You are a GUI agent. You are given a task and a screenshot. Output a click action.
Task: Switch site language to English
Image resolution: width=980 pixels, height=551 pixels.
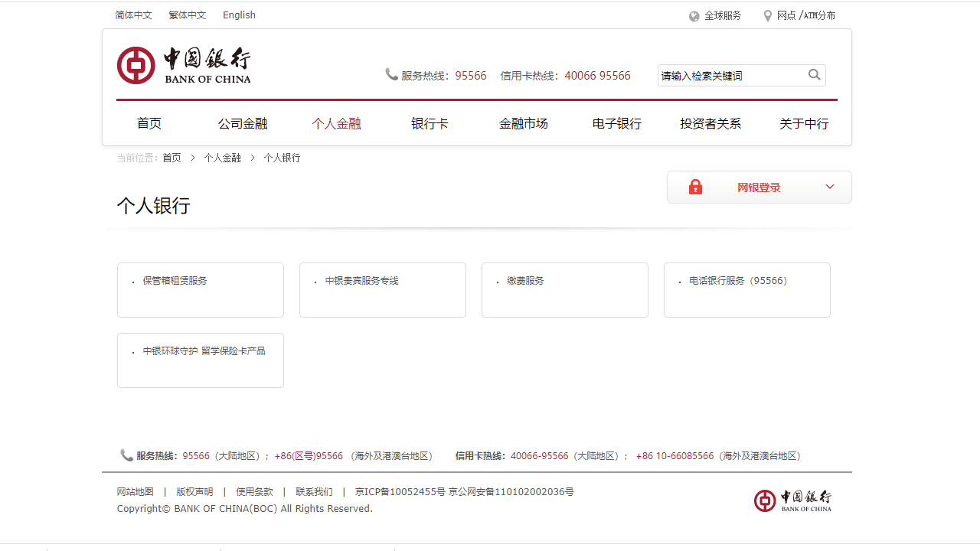coord(239,15)
